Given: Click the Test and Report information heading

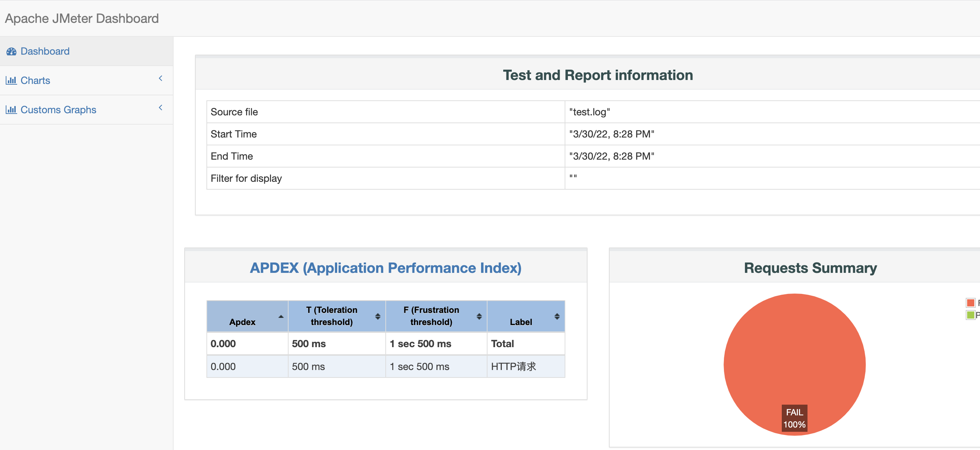Looking at the screenshot, I should tap(598, 75).
